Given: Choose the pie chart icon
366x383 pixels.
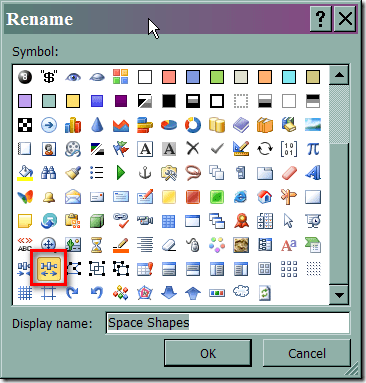Looking at the screenshot, I should tap(169, 125).
